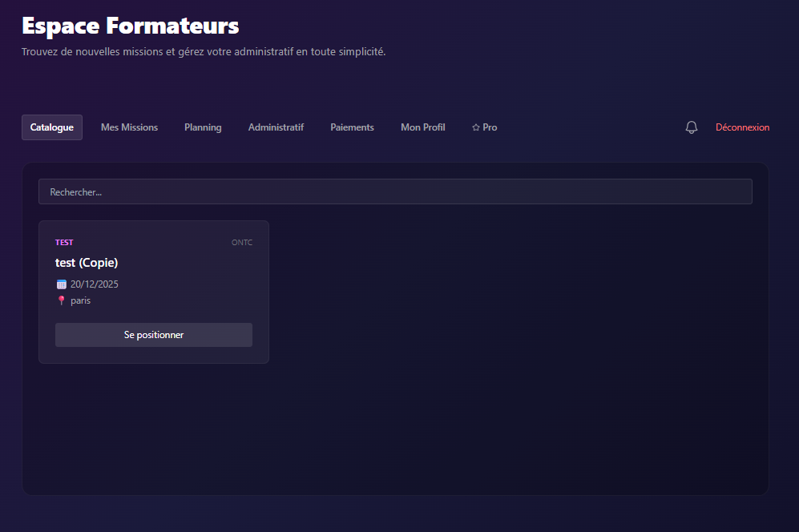The image size is (799, 532).
Task: Click the red location pin icon
Action: click(x=61, y=300)
